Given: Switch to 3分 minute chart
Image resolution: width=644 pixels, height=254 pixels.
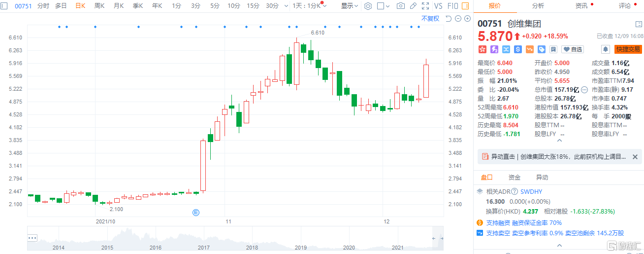Looking at the screenshot, I should [195, 6].
